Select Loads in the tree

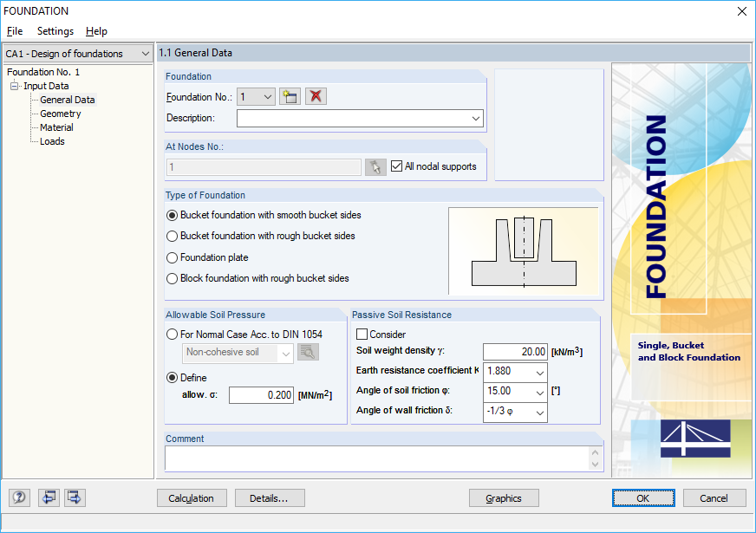pyautogui.click(x=52, y=141)
